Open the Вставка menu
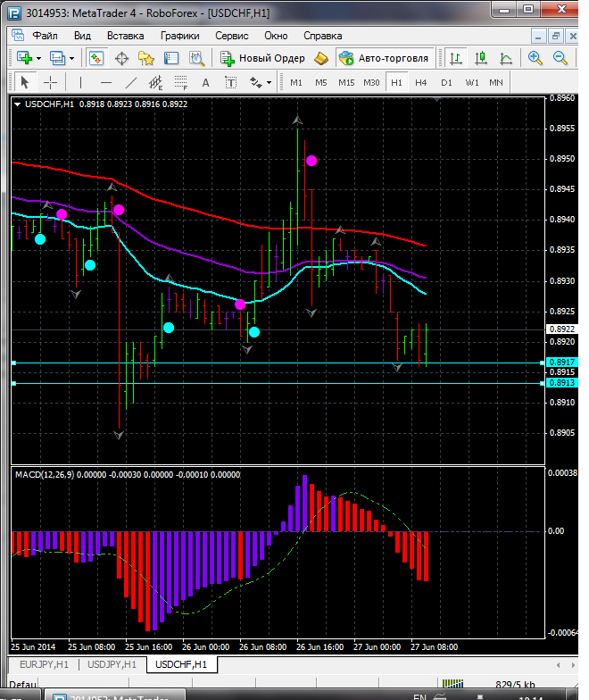 click(x=125, y=36)
